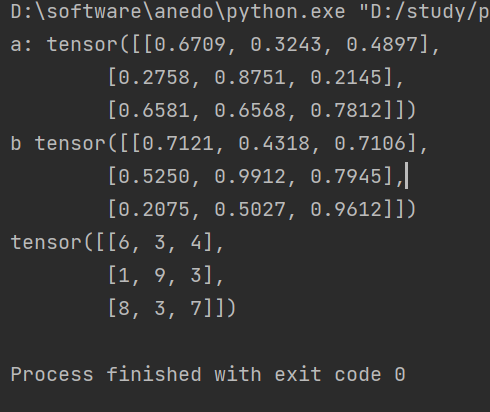
Task: Select the 0.3243 value in tensor a
Action: click(286, 45)
